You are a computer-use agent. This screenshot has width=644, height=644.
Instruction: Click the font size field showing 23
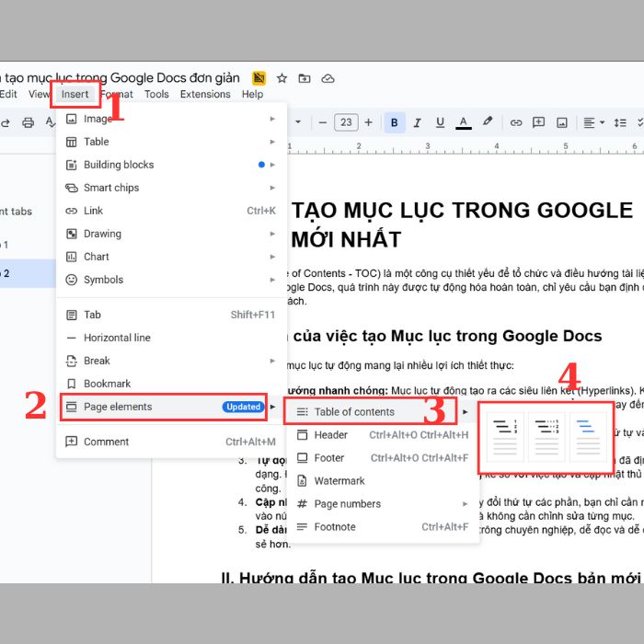(346, 122)
